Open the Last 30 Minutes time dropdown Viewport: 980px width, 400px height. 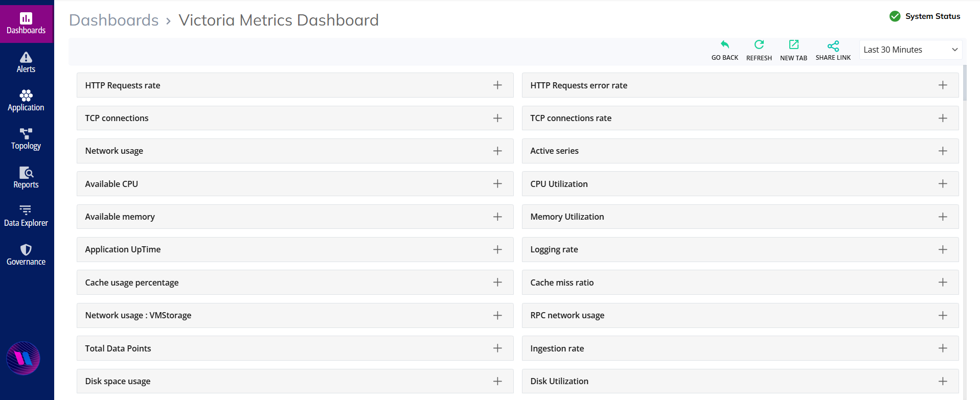[910, 50]
